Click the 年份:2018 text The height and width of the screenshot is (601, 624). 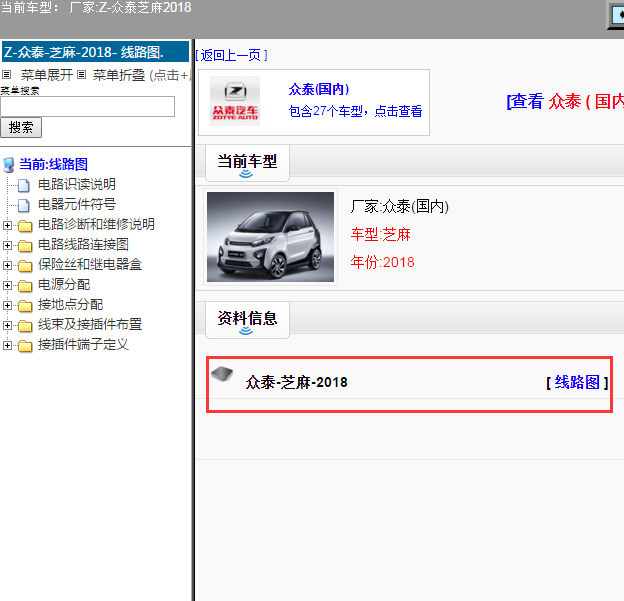click(382, 262)
